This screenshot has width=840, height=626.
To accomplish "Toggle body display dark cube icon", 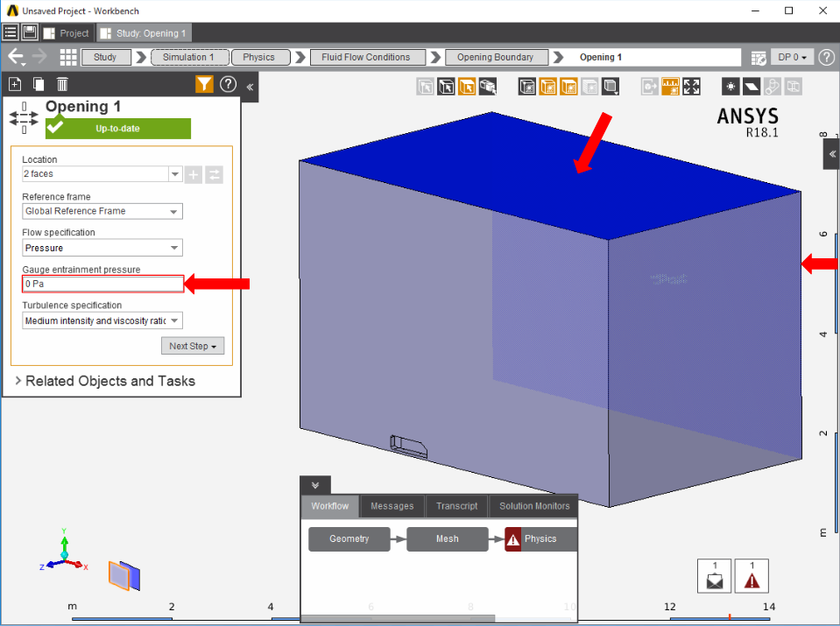I will point(527,86).
